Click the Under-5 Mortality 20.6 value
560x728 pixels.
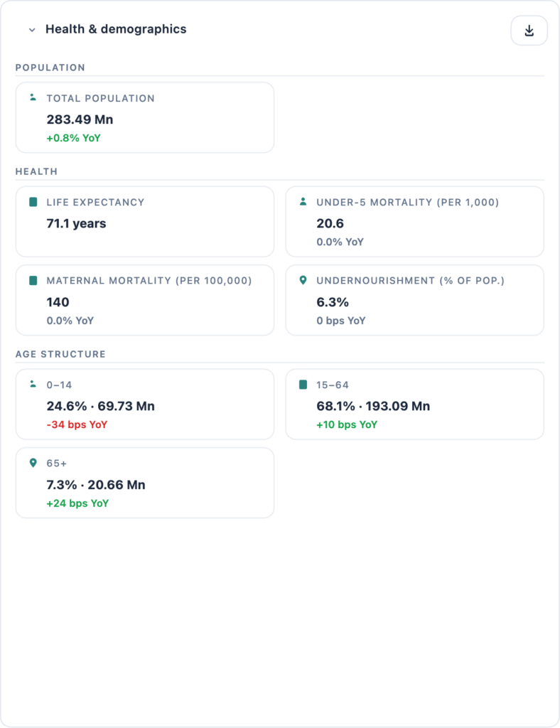click(x=330, y=223)
